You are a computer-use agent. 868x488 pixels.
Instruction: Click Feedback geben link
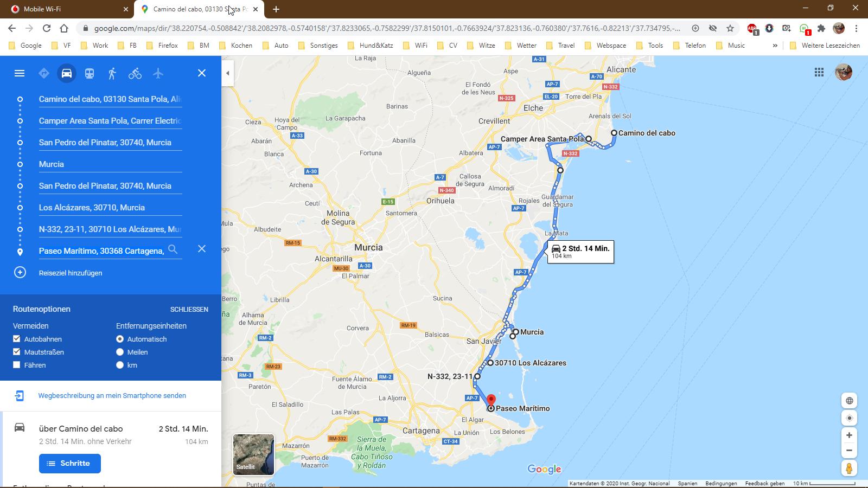[x=765, y=483]
